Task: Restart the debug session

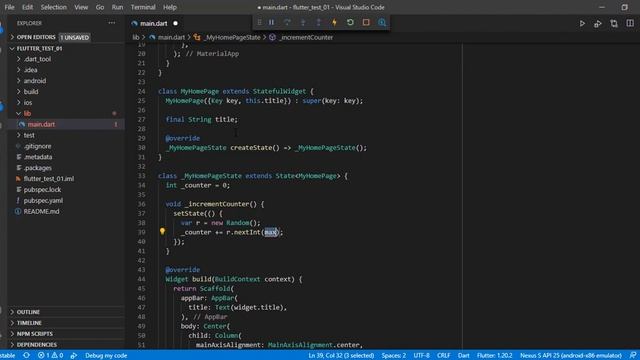Action: 350,22
